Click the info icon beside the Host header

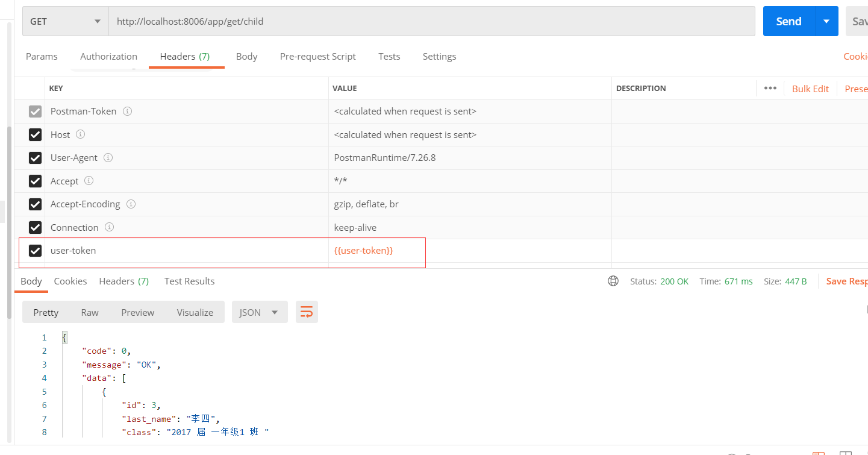(82, 134)
